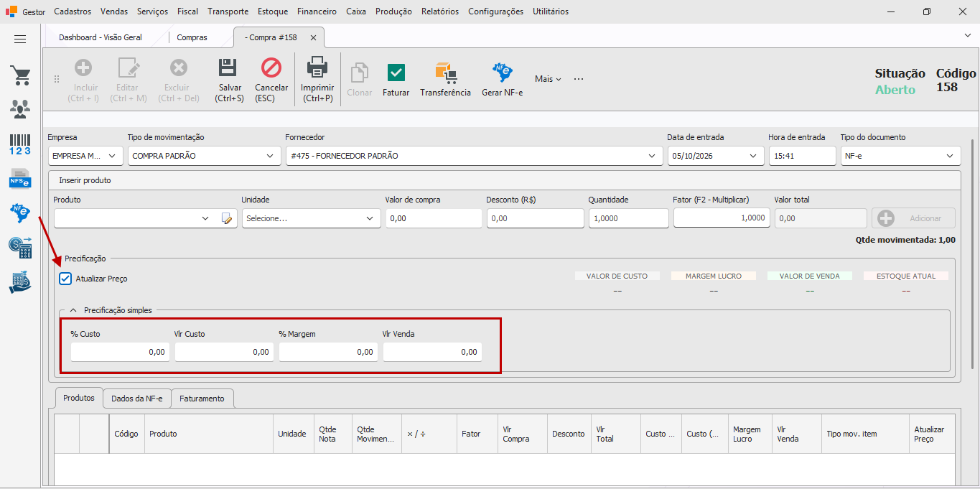Open the Estoque menu
980x489 pixels.
(272, 11)
